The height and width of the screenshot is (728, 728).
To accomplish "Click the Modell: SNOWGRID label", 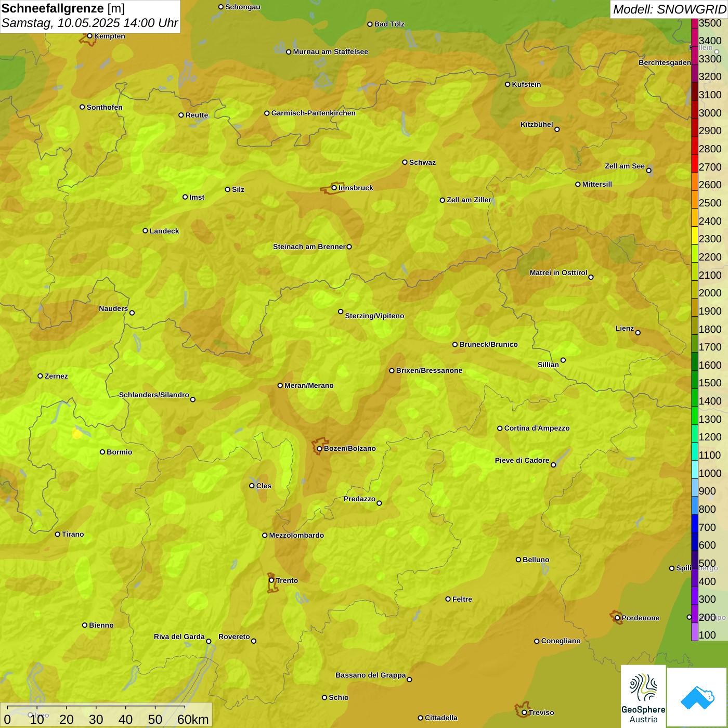I will (669, 9).
